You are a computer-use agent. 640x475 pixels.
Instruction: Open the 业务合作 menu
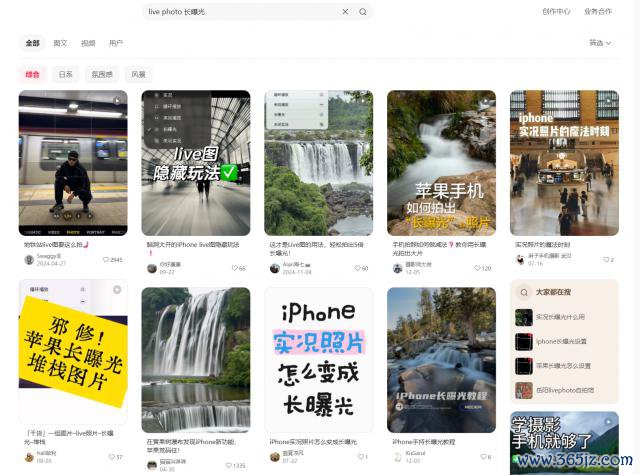[x=598, y=12]
